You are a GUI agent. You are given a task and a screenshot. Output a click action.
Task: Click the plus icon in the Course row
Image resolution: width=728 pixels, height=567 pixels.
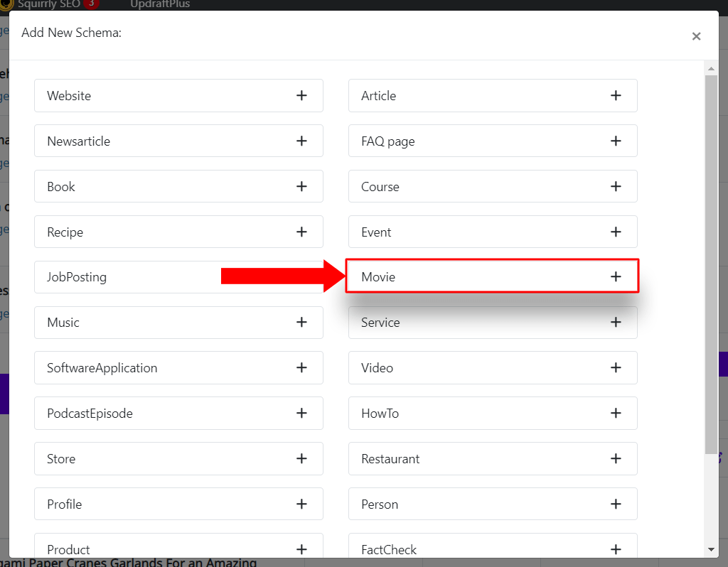[616, 187]
